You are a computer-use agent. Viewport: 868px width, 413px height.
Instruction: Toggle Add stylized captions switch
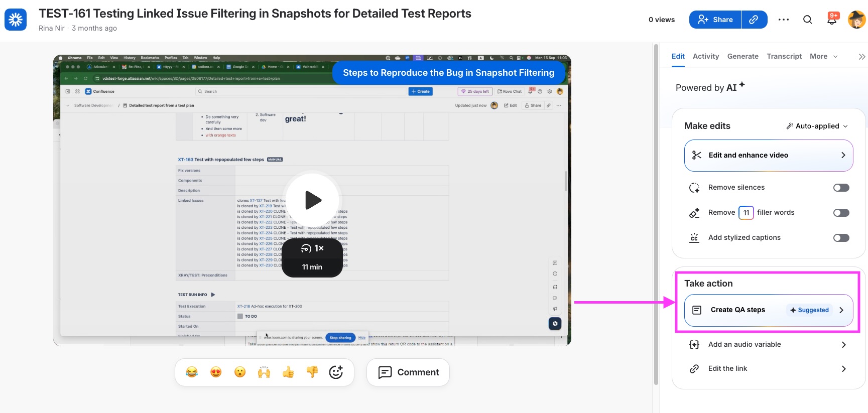841,238
